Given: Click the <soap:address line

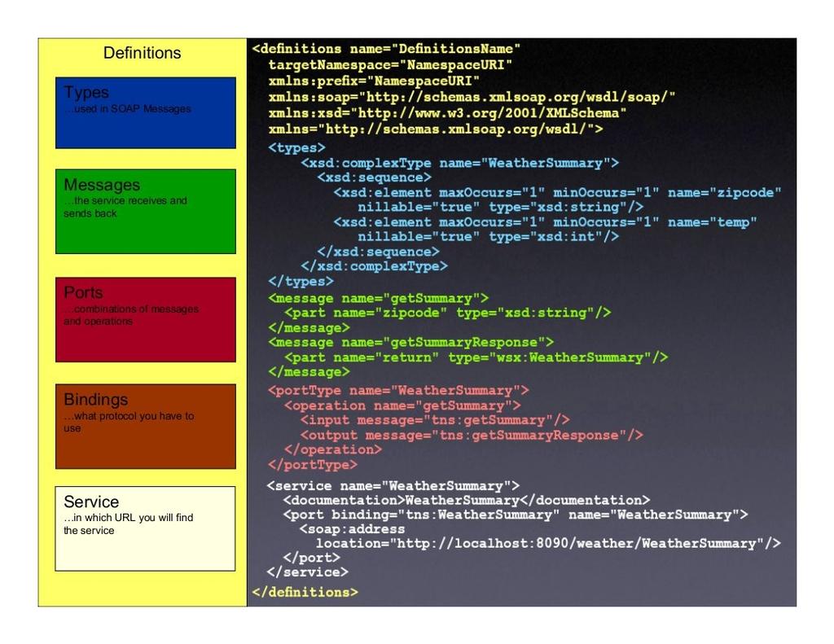Looking at the screenshot, I should coord(352,529).
